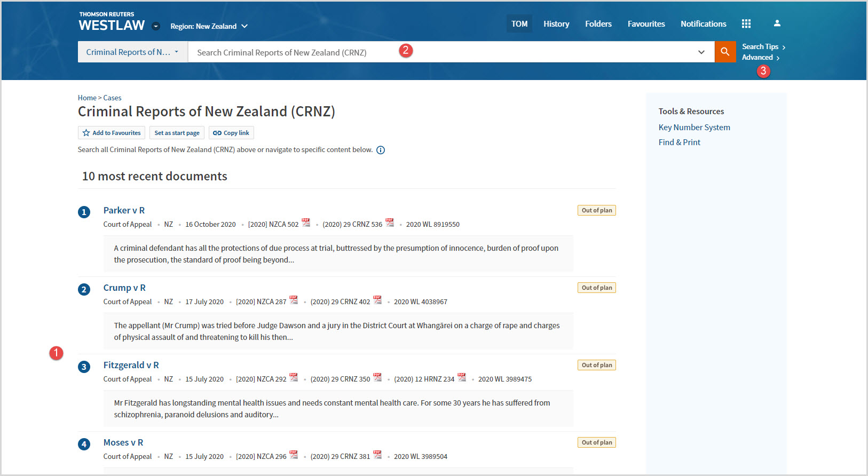Click the Crump v R summary snippet
Viewport: 868px width, 476px height.
click(x=338, y=331)
